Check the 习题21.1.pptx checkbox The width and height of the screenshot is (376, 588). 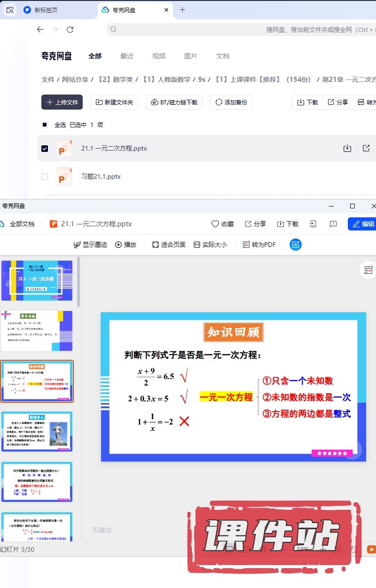pos(45,177)
